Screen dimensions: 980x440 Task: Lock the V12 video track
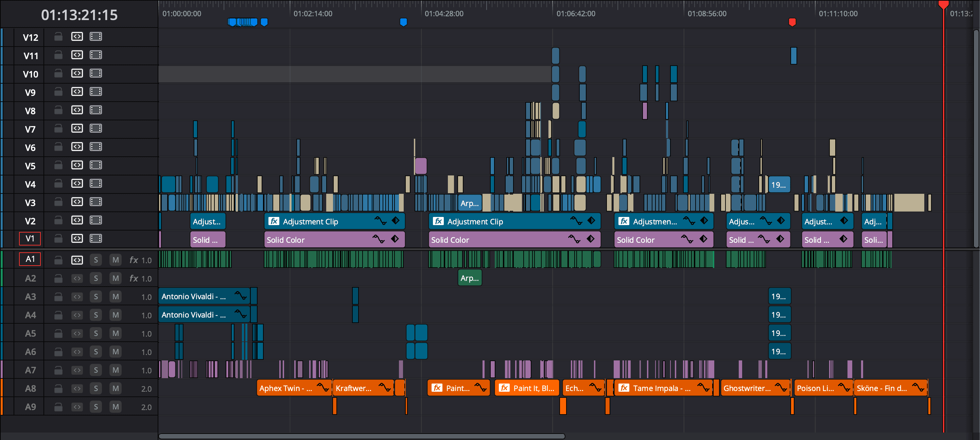click(x=58, y=36)
